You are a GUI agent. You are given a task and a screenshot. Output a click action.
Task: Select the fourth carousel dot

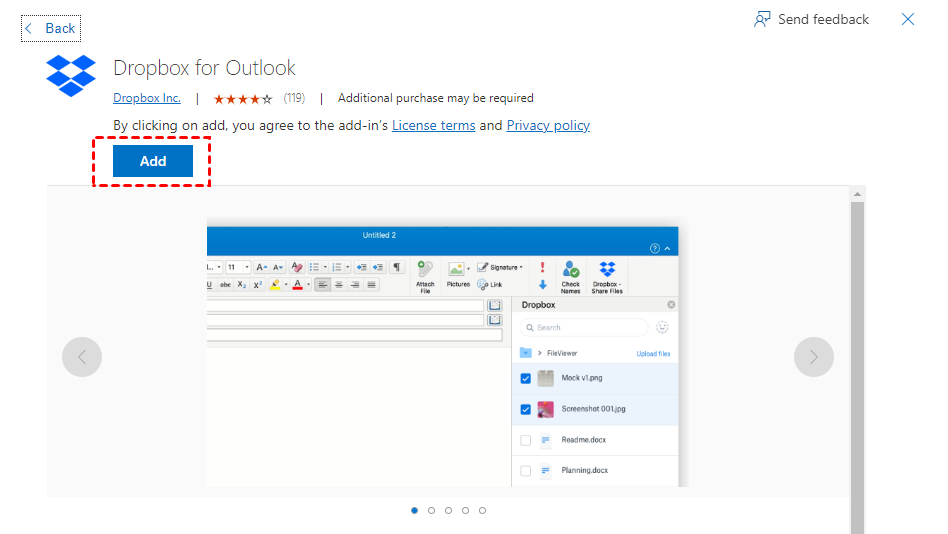465,510
